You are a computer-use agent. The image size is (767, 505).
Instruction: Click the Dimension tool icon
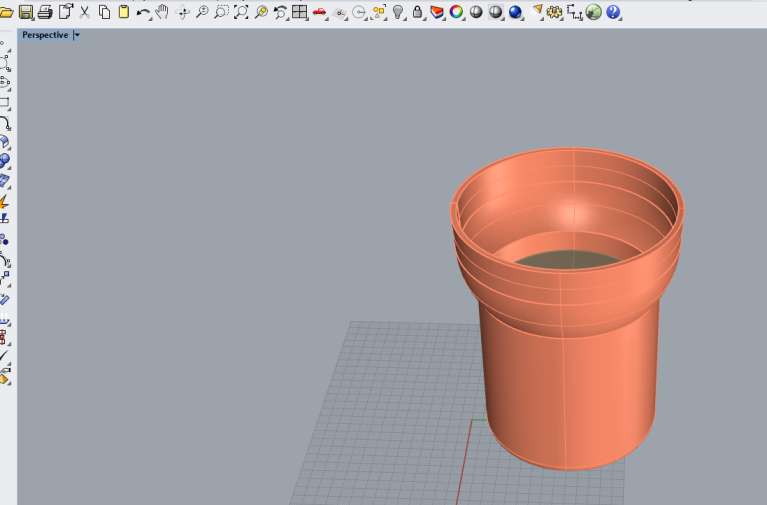tap(574, 12)
